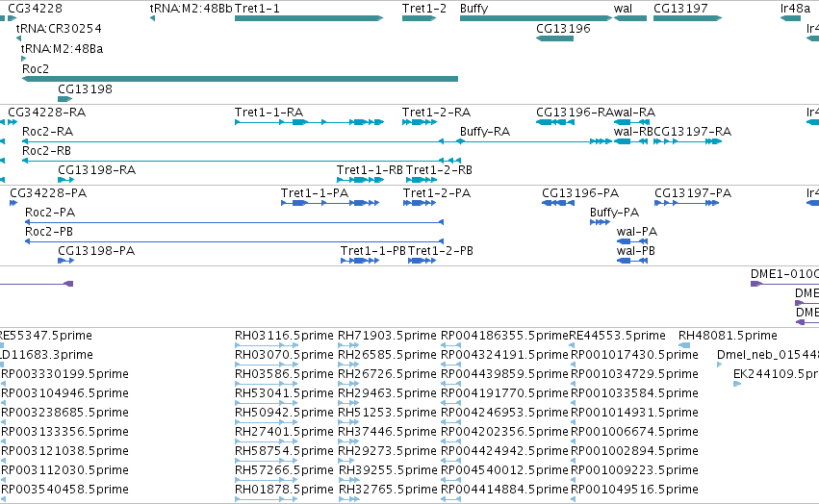This screenshot has width=819, height=504.
Task: Select the RH71903.5prime EST label
Action: click(x=387, y=336)
